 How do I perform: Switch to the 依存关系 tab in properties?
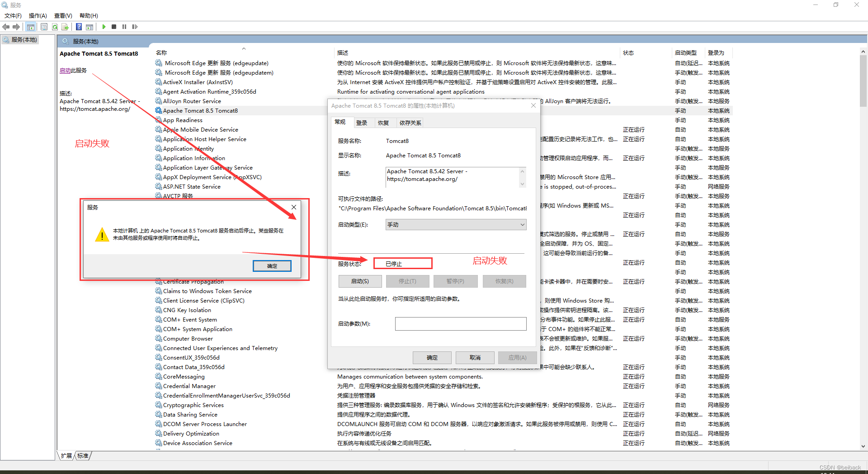point(410,123)
